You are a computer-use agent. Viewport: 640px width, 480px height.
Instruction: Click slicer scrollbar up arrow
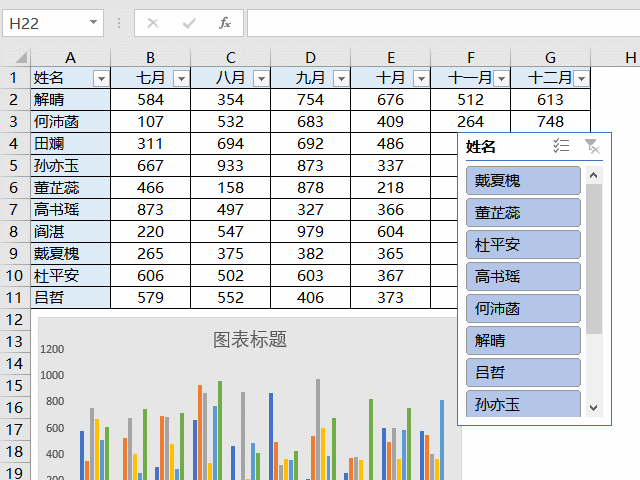pos(594,176)
